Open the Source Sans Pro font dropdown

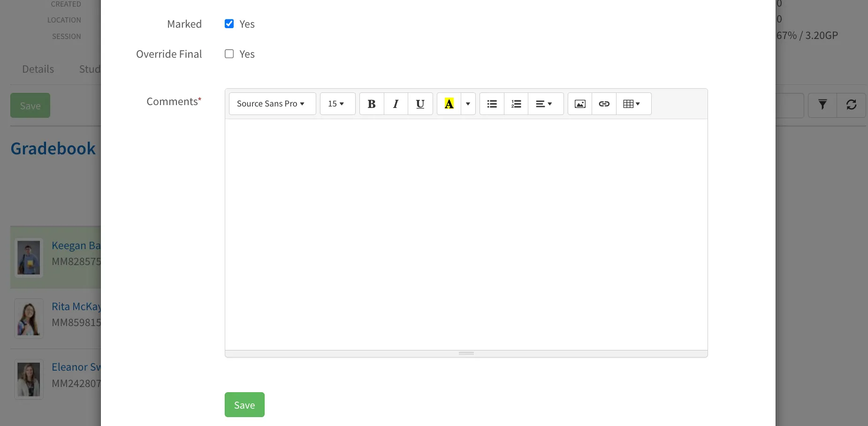[273, 104]
